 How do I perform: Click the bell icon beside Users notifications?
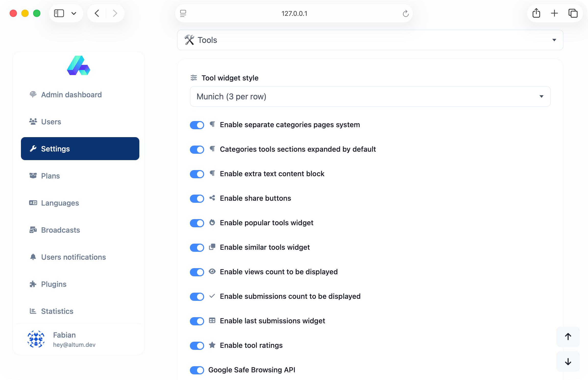(x=33, y=257)
